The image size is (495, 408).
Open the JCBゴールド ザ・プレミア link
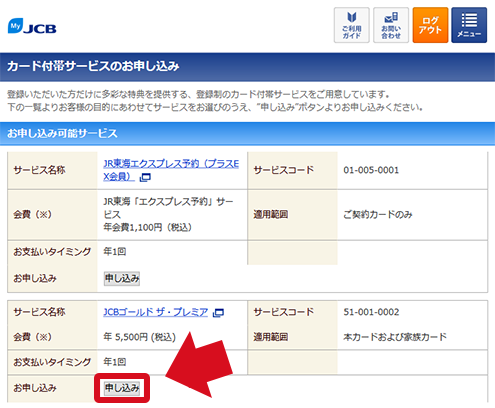click(x=156, y=312)
